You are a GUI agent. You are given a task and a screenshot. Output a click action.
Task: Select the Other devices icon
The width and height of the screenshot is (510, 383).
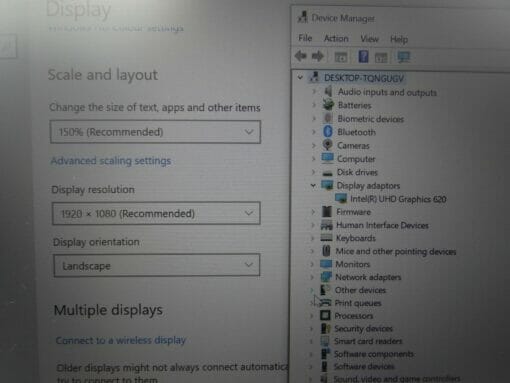[x=325, y=289]
